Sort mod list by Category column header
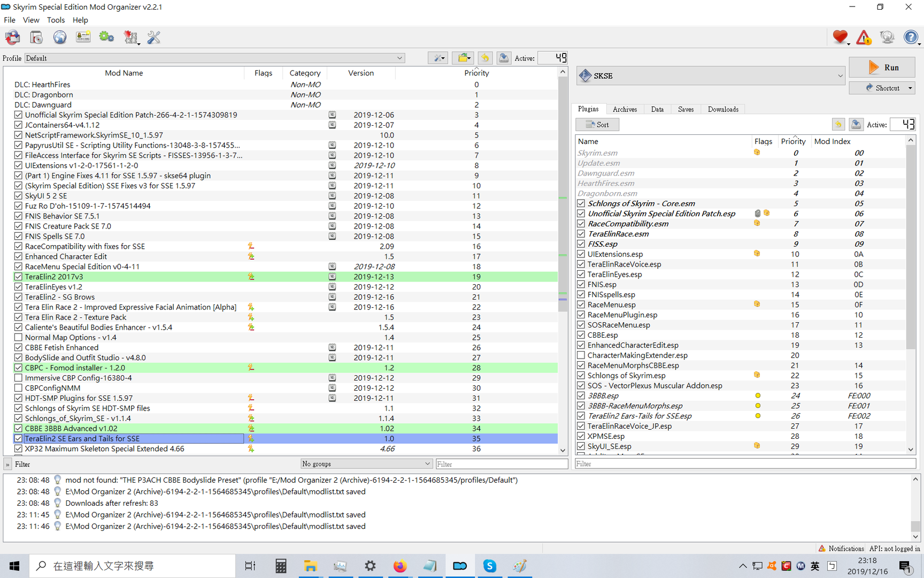 (x=305, y=73)
